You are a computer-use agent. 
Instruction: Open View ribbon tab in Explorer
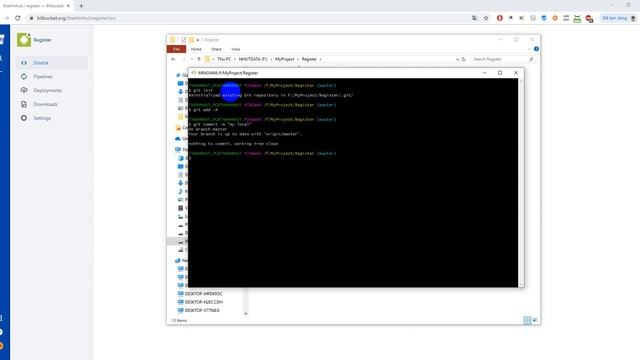point(236,49)
